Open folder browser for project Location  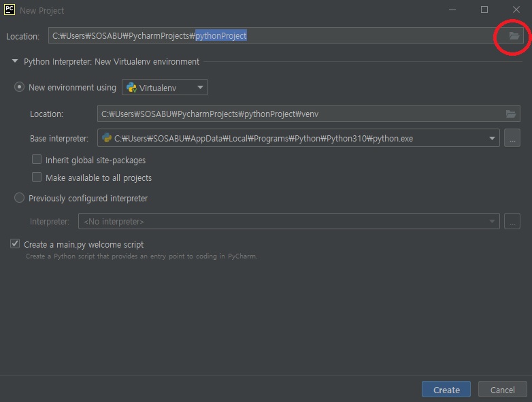point(514,35)
